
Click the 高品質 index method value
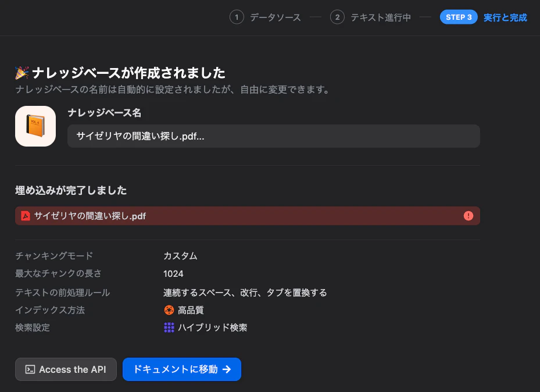(x=191, y=310)
